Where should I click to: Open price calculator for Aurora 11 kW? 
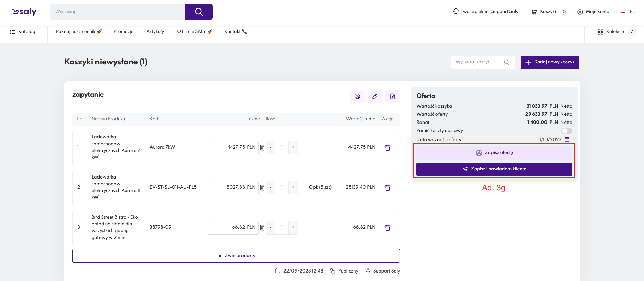coord(262,188)
